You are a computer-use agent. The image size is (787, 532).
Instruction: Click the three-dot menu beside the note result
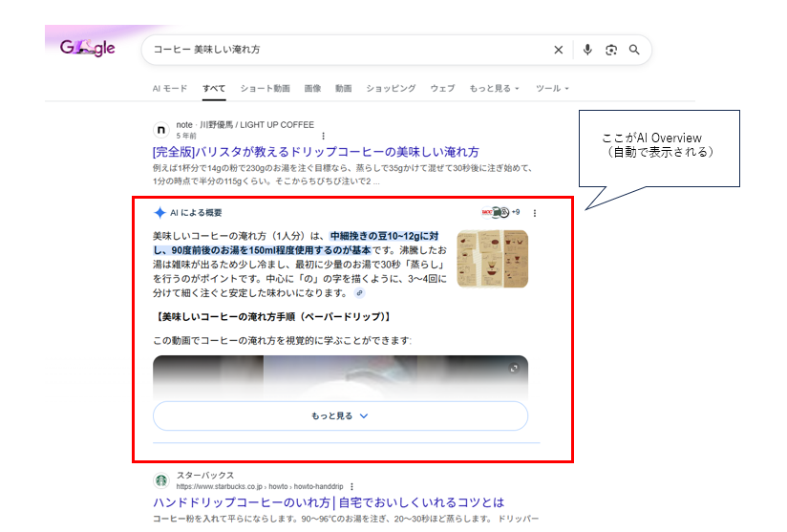click(323, 136)
